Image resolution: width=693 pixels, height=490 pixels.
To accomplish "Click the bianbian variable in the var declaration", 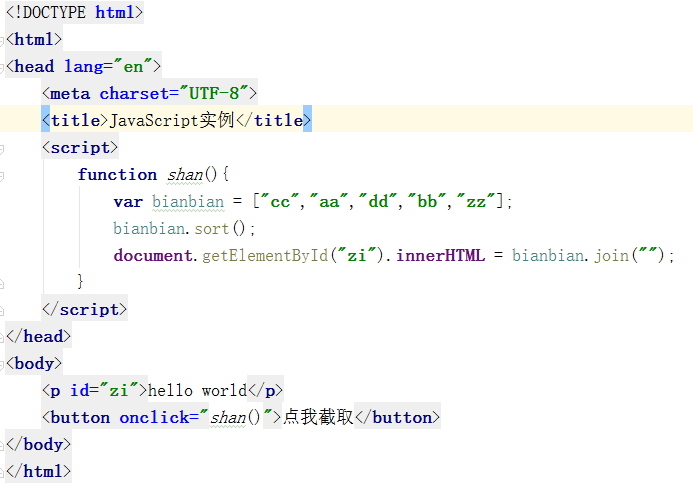I will click(188, 202).
